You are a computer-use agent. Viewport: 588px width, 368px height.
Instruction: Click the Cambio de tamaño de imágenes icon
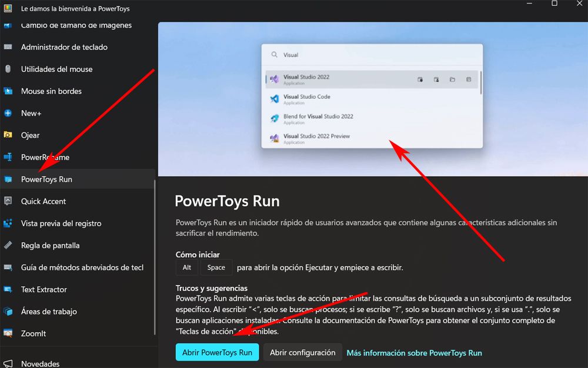click(x=8, y=25)
